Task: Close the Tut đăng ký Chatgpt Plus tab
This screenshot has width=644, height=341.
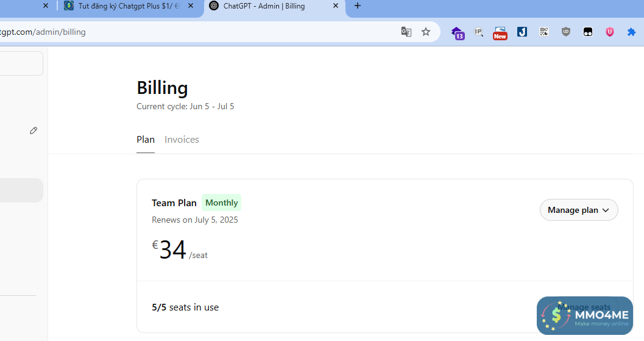Action: coord(191,5)
